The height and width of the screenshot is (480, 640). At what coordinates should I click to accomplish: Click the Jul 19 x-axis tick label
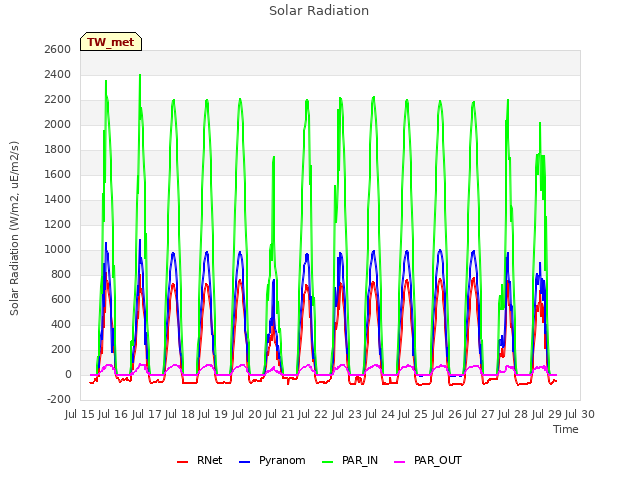click(213, 414)
